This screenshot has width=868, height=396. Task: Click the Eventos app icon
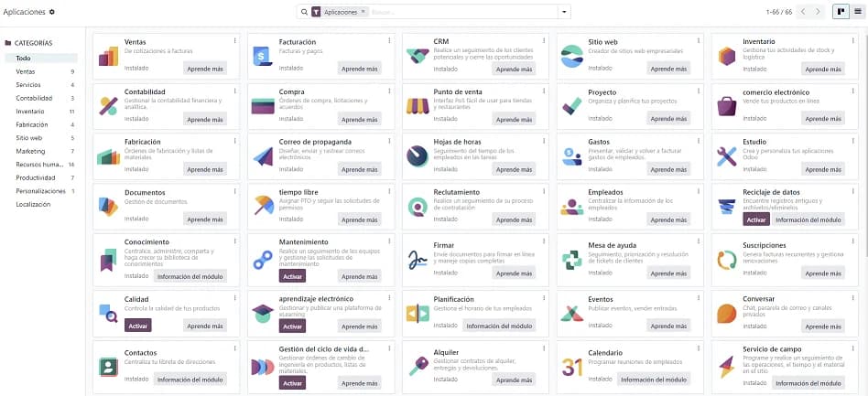click(572, 314)
